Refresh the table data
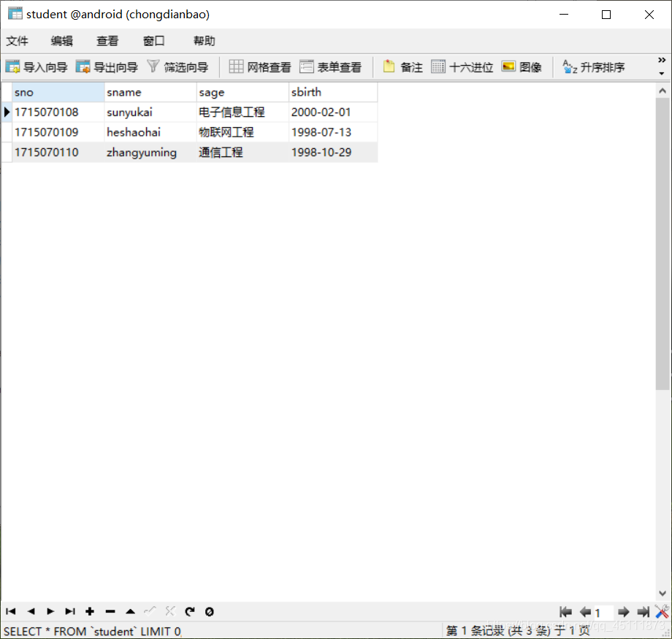Image resolution: width=672 pixels, height=639 pixels. (x=190, y=611)
